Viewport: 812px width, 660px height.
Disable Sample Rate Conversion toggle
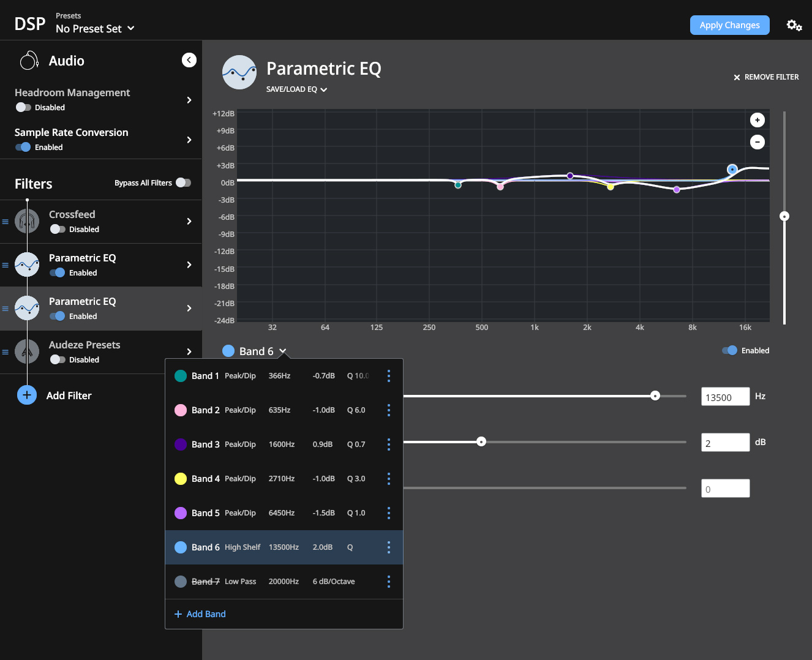click(x=23, y=147)
